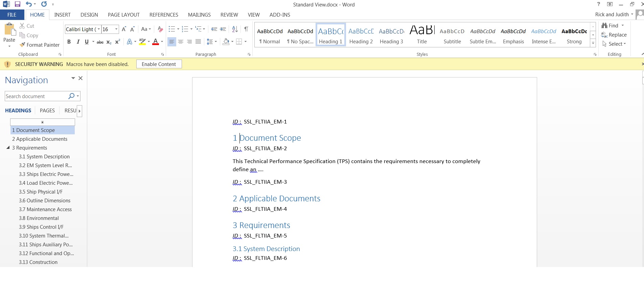The image size is (644, 292).
Task: Click the Increase Indent icon
Action: point(223,29)
